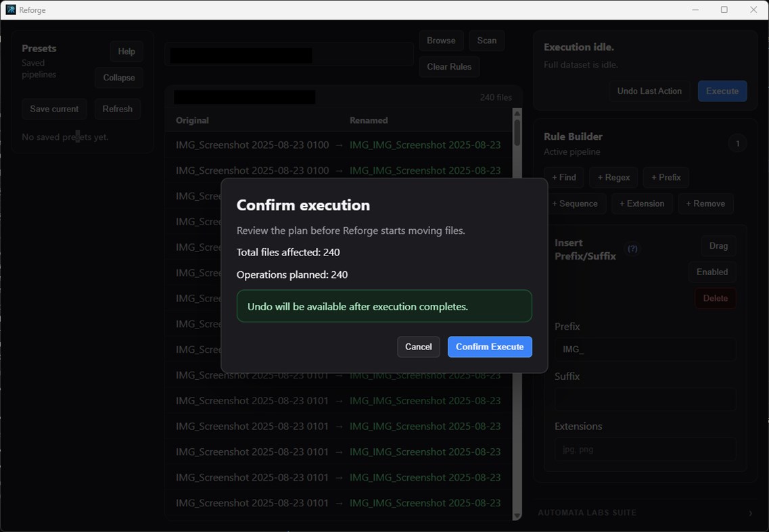Screen dimensions: 769x532
Task: Delete the Insert Prefix/Suffix rule
Action: point(715,298)
